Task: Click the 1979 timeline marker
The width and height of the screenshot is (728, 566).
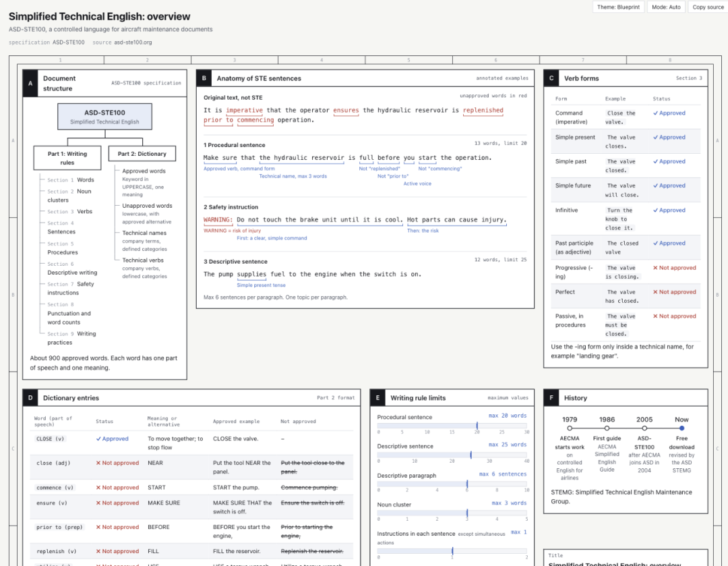Action: (570, 428)
